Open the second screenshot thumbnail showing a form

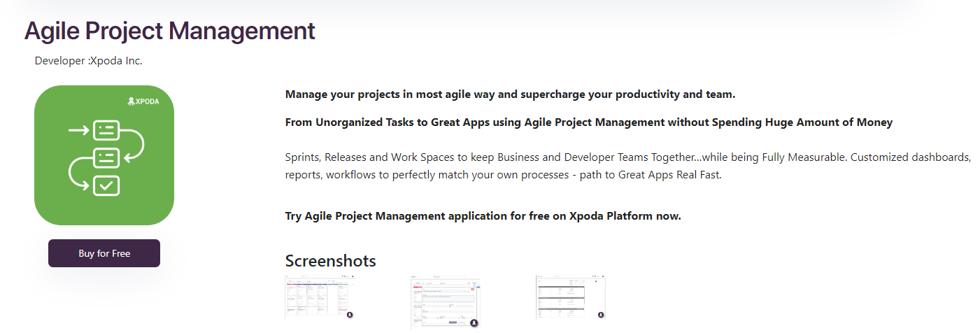pos(446,302)
